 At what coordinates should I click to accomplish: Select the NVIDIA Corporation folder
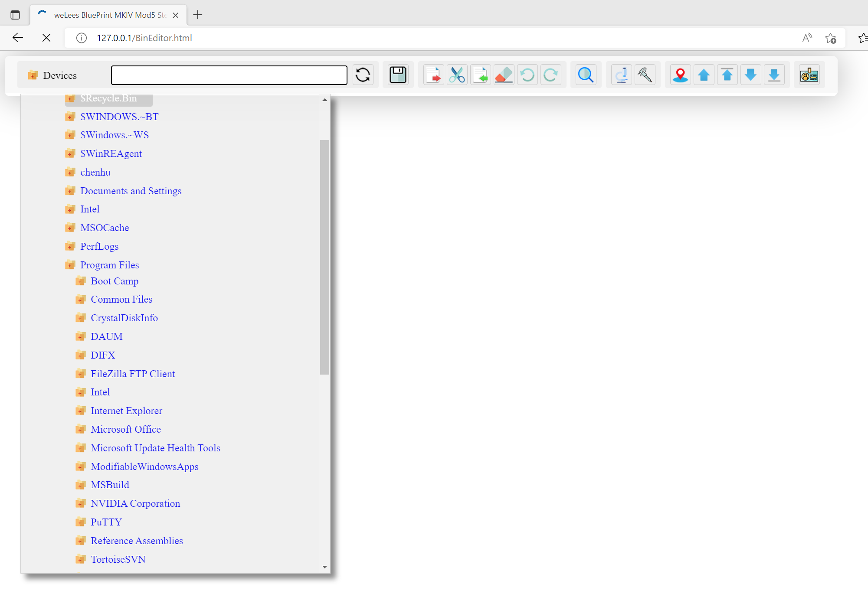coord(135,503)
